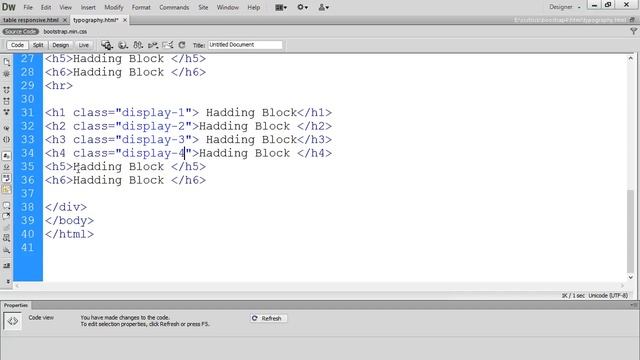This screenshot has height=360, width=640.
Task: Click Refresh button in Properties panel
Action: 268,318
